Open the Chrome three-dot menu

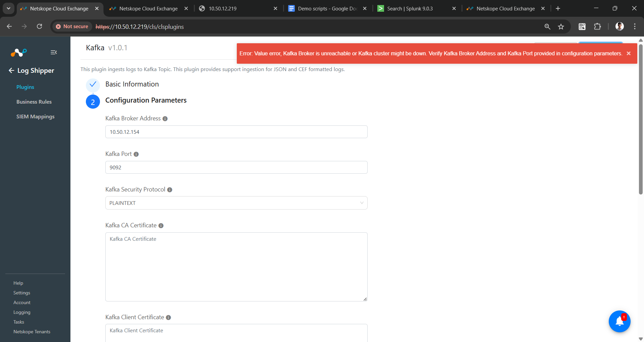coord(635,26)
